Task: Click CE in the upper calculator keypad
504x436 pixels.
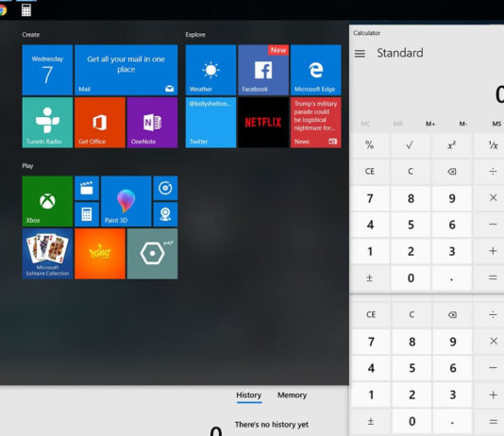Action: point(370,171)
